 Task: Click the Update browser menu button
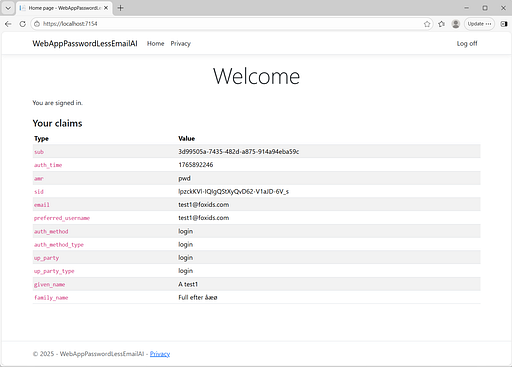pyautogui.click(x=479, y=24)
